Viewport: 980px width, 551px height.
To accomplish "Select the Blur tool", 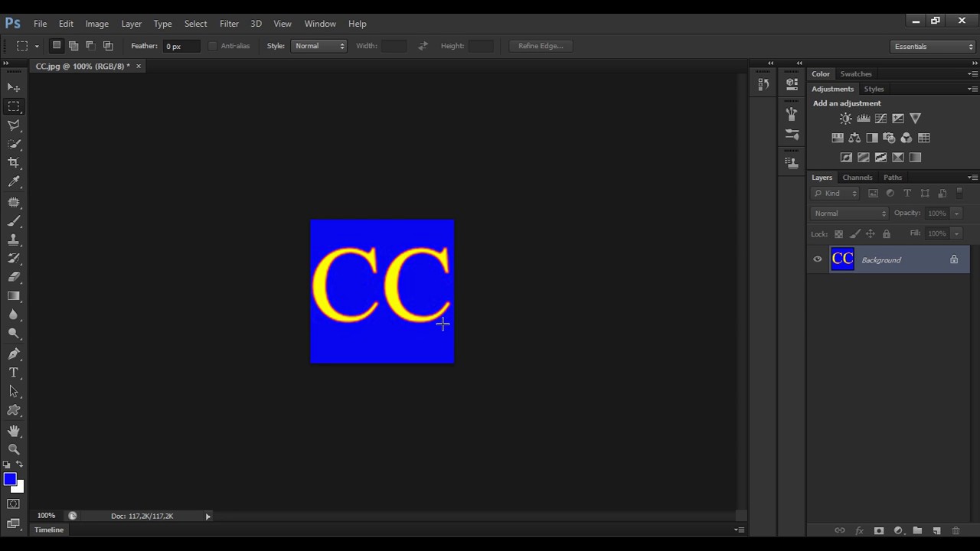I will (x=14, y=315).
